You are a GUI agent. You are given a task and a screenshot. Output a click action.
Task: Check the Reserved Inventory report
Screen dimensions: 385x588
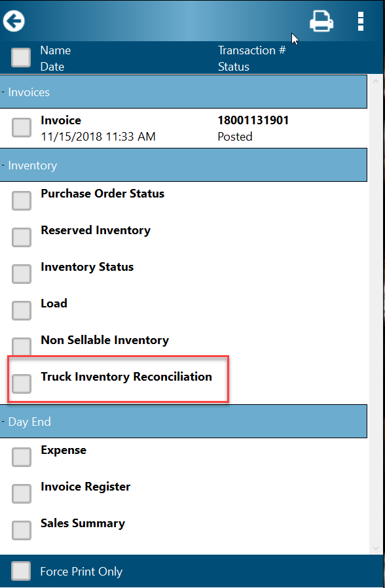point(21,237)
